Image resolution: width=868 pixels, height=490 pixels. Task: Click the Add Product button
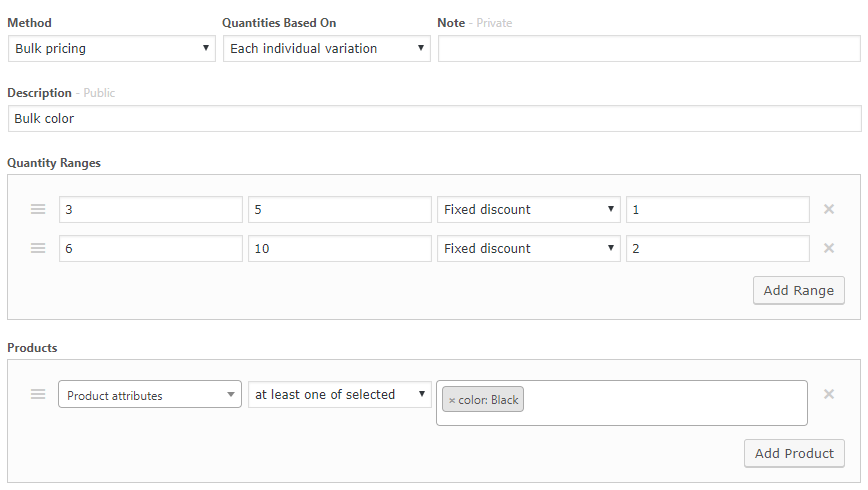click(794, 453)
